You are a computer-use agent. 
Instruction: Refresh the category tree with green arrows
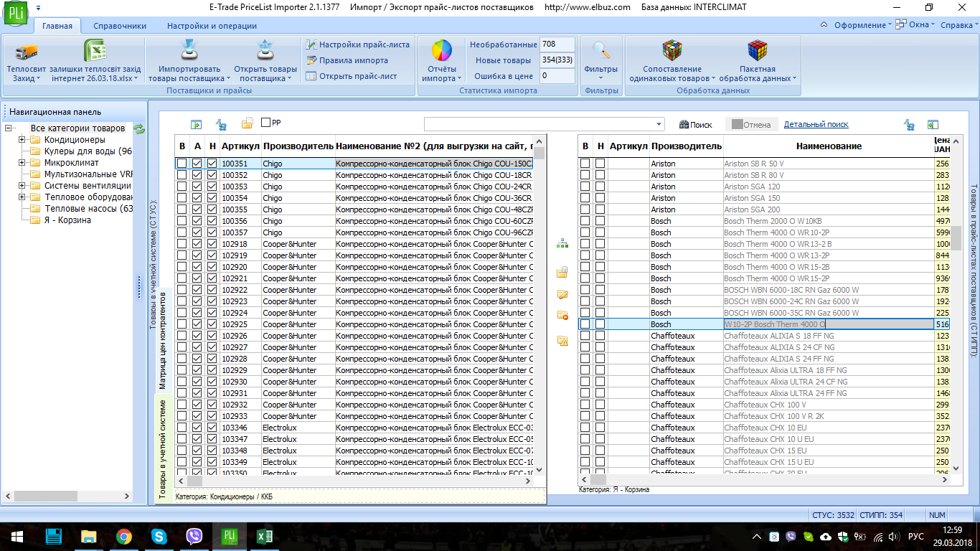pyautogui.click(x=139, y=129)
